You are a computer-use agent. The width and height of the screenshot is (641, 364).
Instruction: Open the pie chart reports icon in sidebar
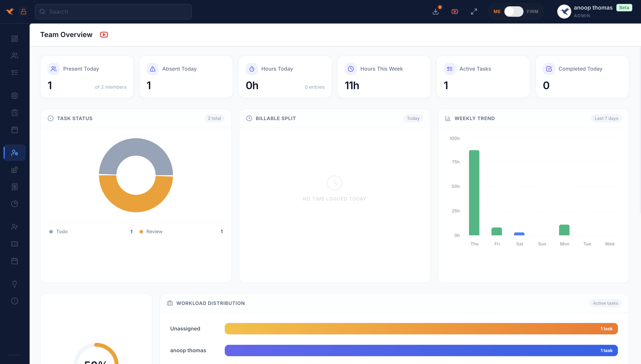pyautogui.click(x=15, y=204)
